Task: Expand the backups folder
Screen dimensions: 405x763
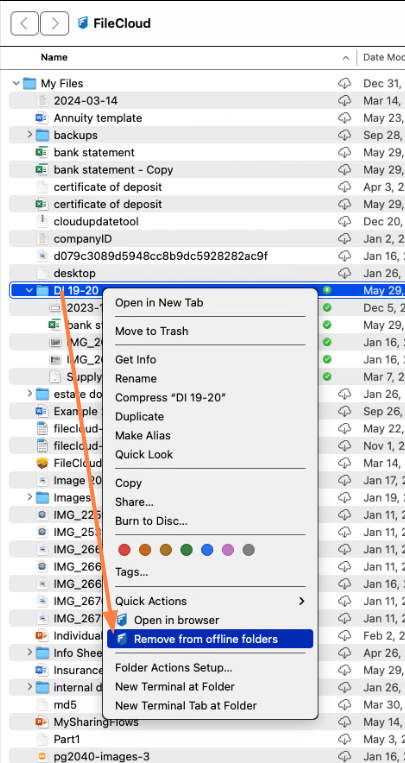Action: pyautogui.click(x=30, y=135)
